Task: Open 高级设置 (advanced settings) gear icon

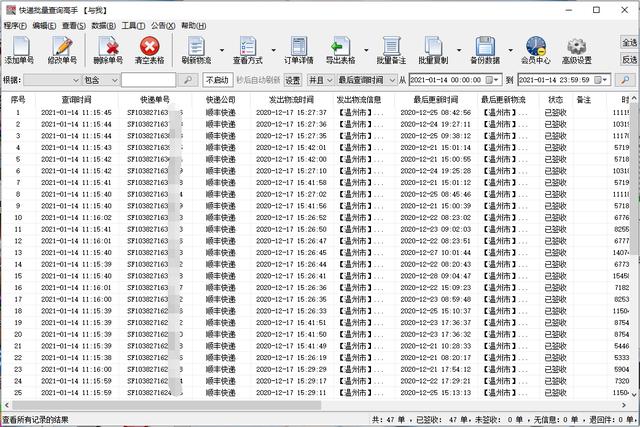Action: point(577,49)
